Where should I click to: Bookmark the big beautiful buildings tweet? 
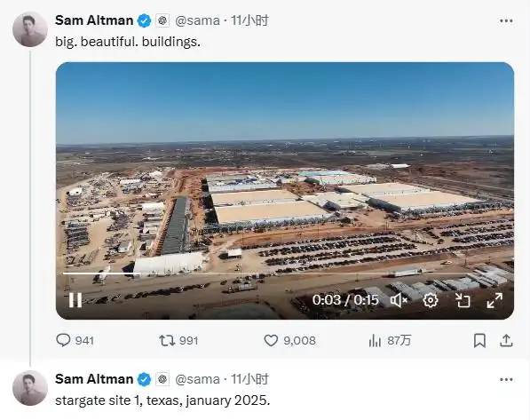click(x=479, y=340)
